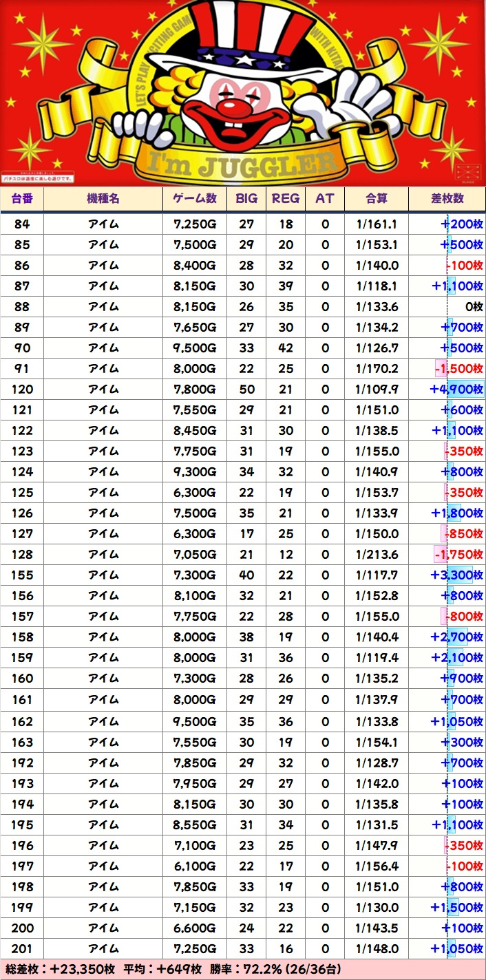
Task: Select the 1/109.9 combined probability cell
Action: click(x=377, y=390)
